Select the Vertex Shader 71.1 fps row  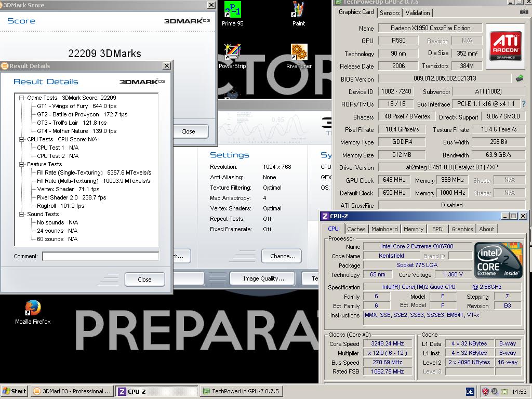(x=68, y=189)
